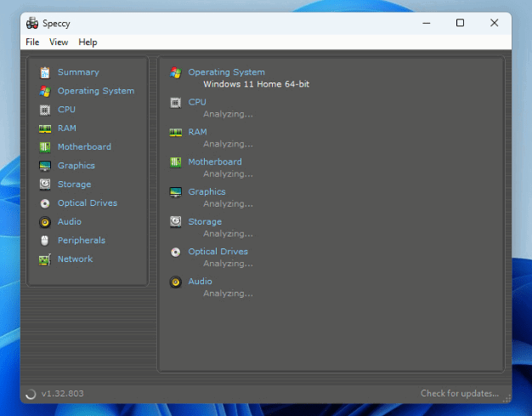Click the Windows flag icon in summary panel
The image size is (532, 416).
point(176,72)
